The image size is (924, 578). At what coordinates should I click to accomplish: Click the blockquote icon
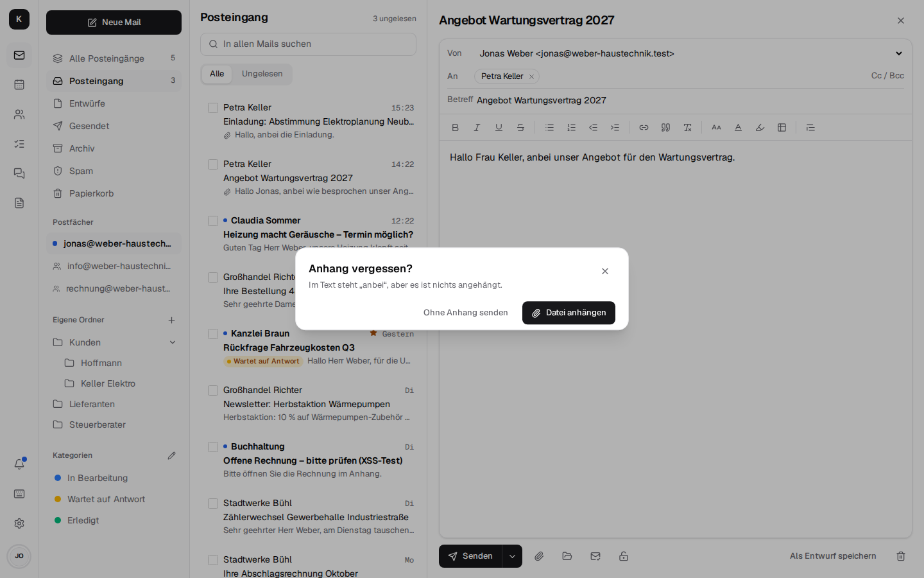point(665,127)
